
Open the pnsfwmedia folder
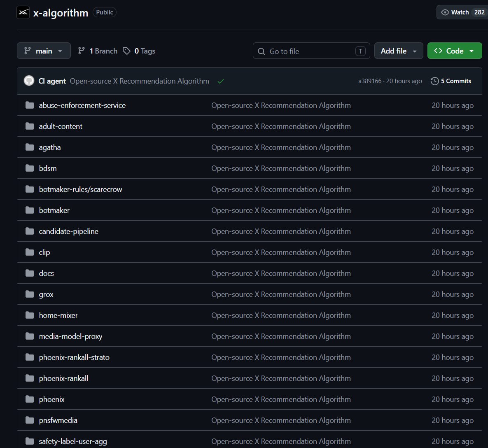58,420
